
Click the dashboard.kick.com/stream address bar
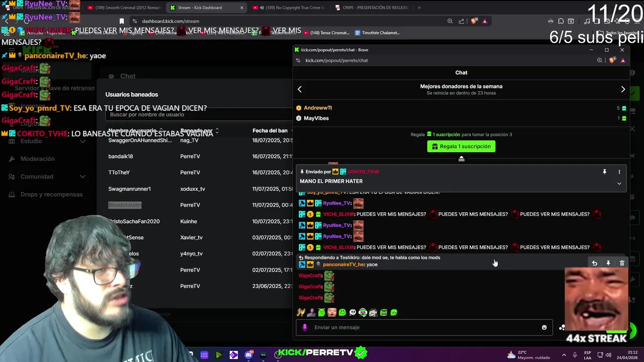171,21
